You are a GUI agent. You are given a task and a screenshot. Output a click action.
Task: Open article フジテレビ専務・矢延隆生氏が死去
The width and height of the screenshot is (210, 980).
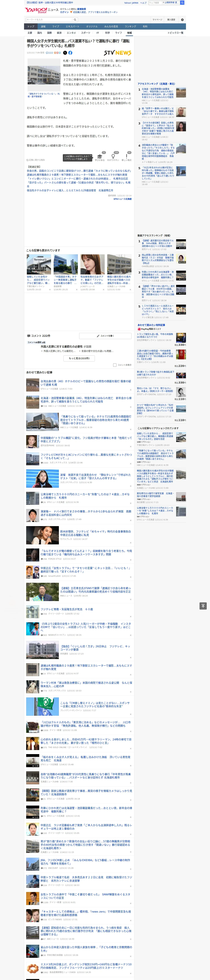tap(67, 609)
